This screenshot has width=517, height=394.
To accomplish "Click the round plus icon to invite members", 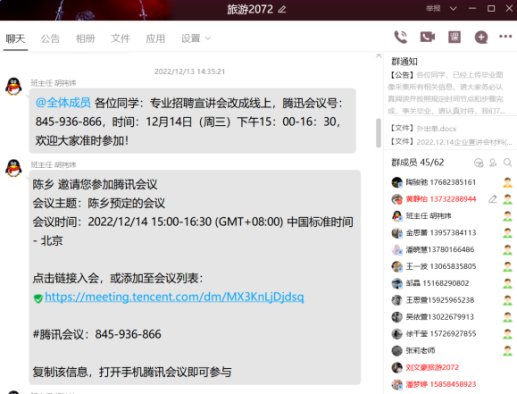I will pos(481,37).
